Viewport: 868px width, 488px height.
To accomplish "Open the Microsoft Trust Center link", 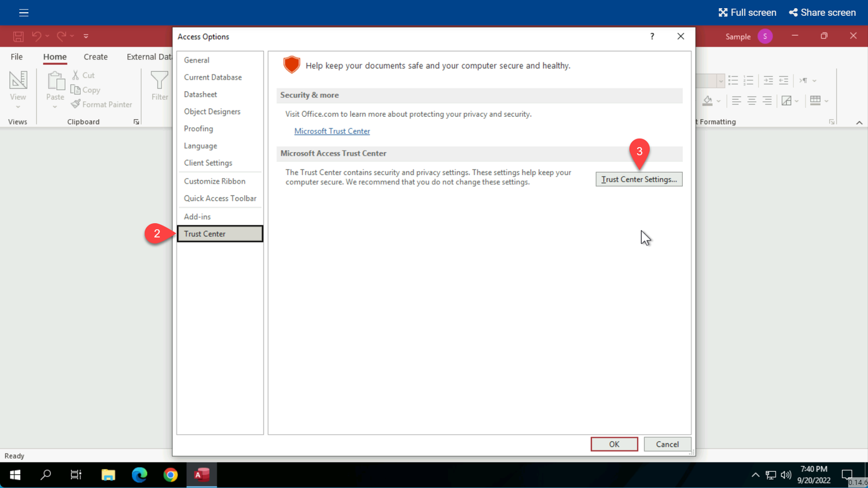I will 332,131.
